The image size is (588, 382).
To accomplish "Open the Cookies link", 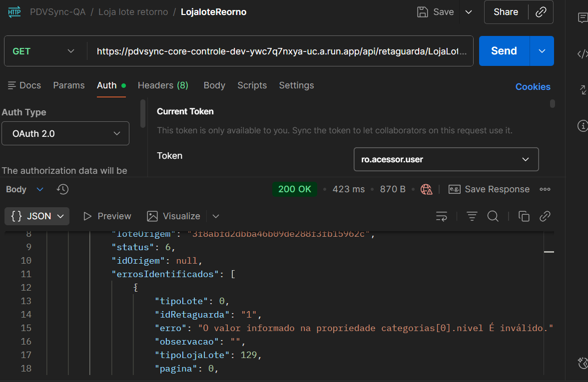I will (533, 87).
